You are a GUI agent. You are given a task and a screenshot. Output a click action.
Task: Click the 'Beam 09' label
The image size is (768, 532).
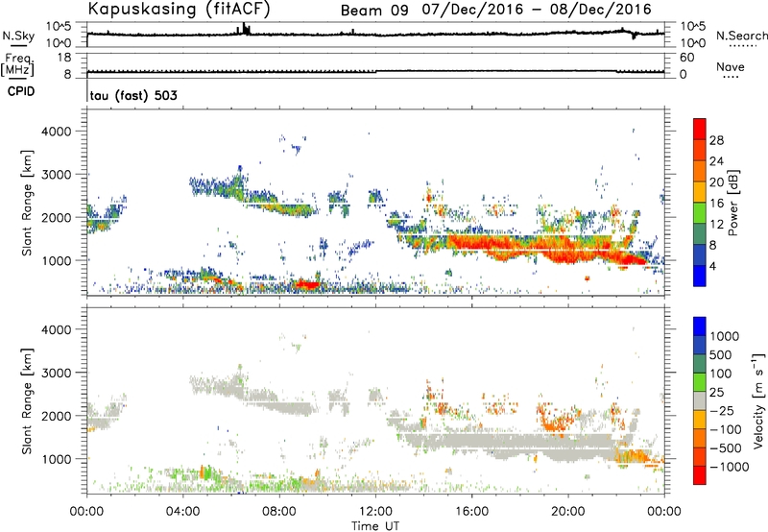pos(374,11)
